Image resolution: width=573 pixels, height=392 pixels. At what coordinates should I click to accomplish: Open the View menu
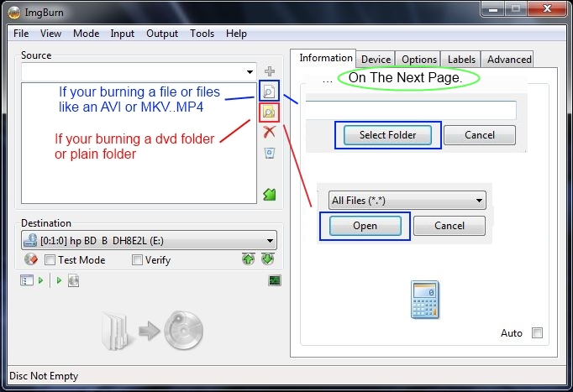click(x=50, y=34)
